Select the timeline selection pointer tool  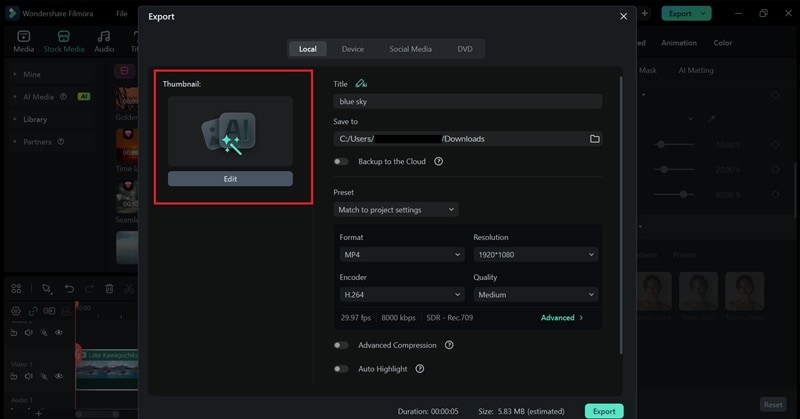coord(47,288)
